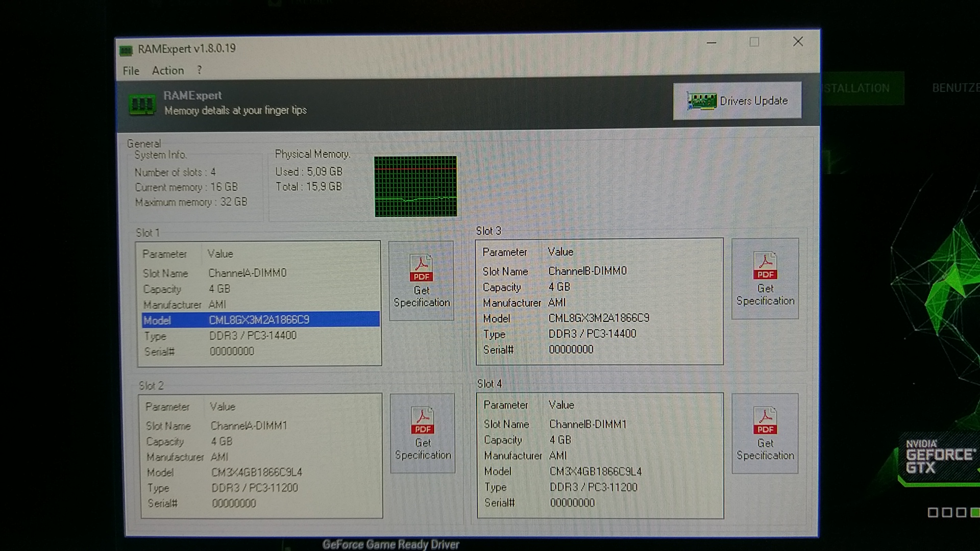Minimize the RAMExpert window
980x551 pixels.
coord(711,43)
